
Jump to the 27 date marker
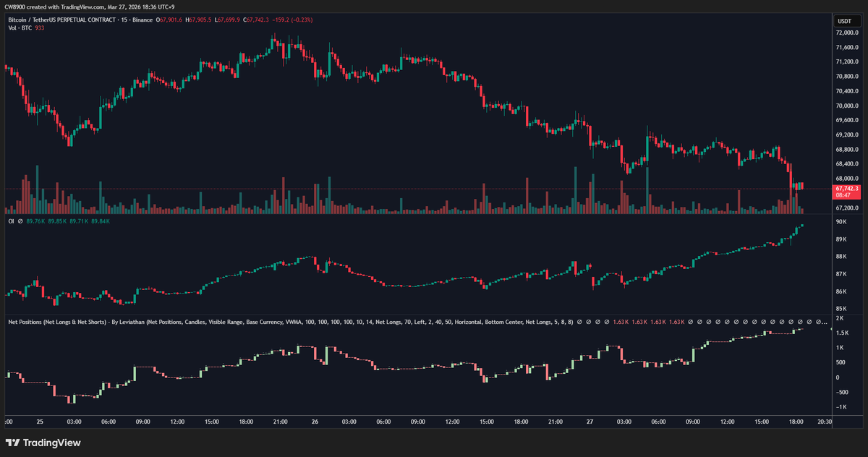pos(590,421)
